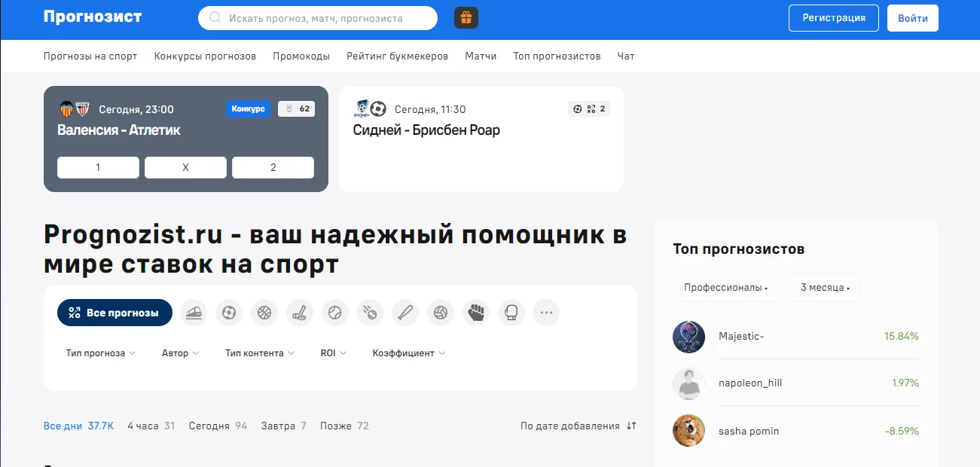Show more sports via three-dots icon

[546, 313]
